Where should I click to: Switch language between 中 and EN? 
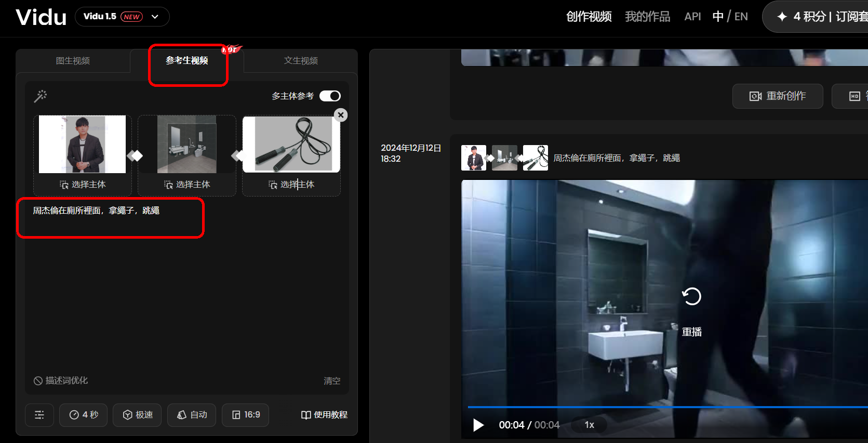(730, 17)
